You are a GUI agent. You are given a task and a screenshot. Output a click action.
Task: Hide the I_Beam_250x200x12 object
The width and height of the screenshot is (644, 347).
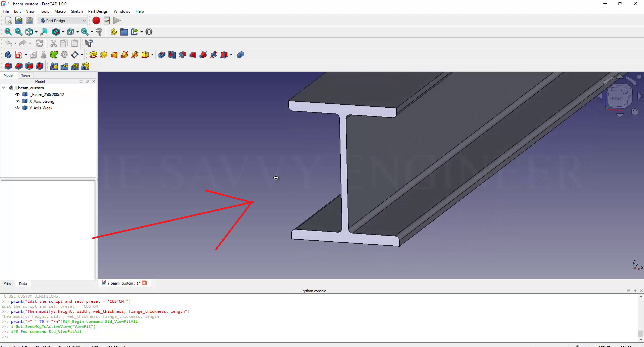pos(17,95)
